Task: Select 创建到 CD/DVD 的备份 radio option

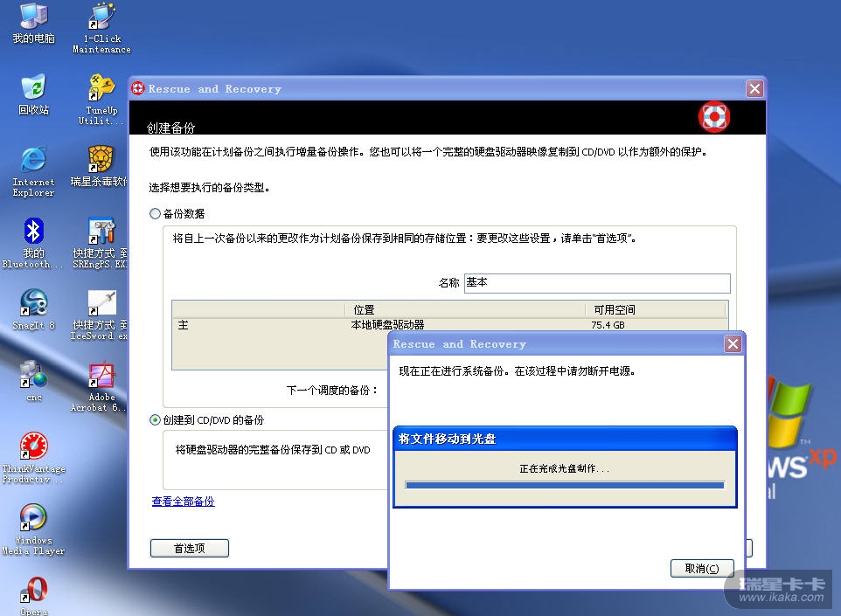Action: click(x=155, y=419)
